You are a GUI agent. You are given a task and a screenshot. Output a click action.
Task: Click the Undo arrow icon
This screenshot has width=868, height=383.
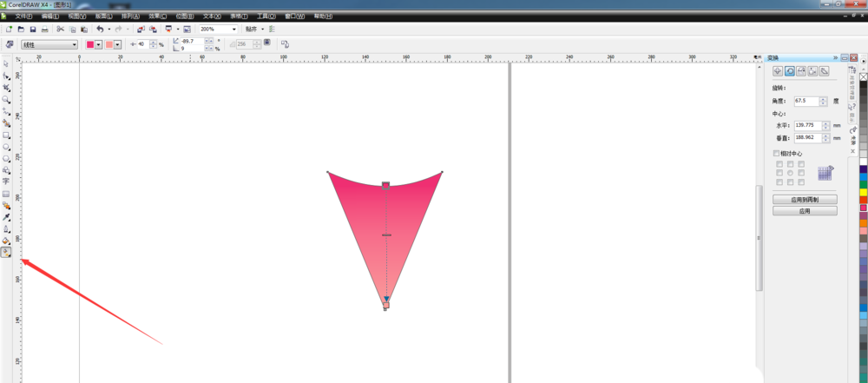point(100,29)
